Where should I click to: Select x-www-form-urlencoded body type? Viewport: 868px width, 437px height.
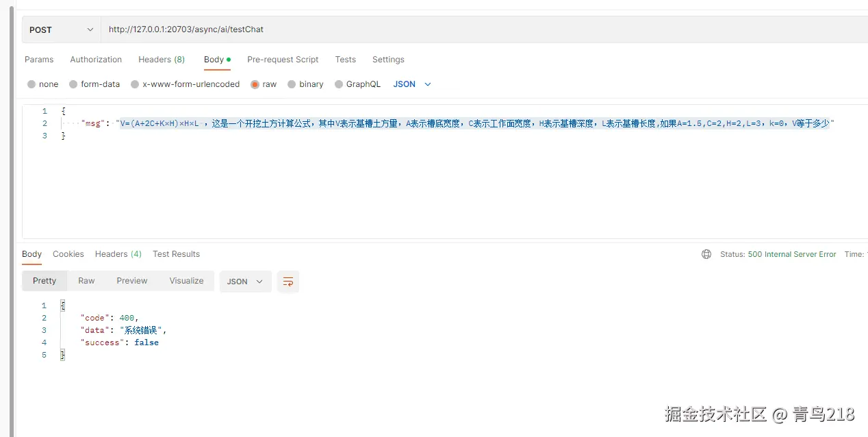[x=185, y=84]
